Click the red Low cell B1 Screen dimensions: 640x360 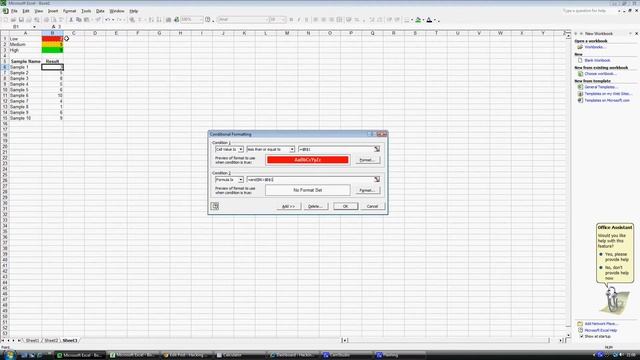tap(52, 39)
